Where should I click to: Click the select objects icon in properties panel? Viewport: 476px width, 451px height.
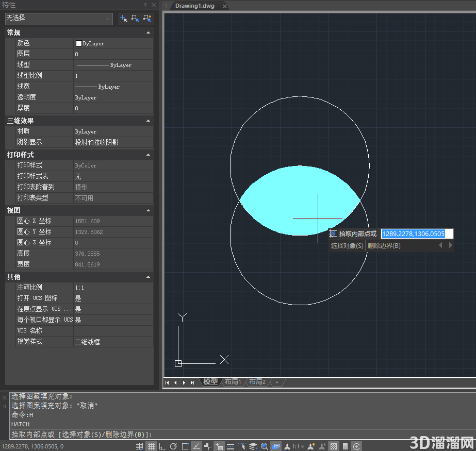[136, 19]
